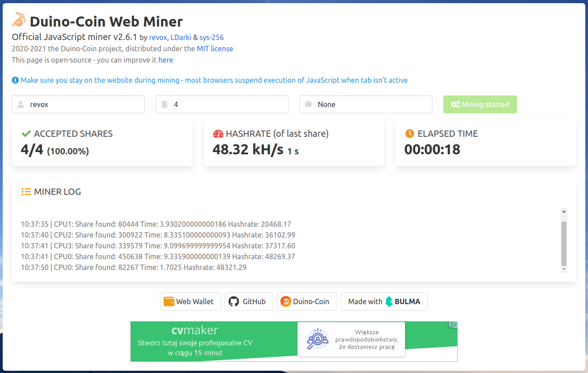Click the log line for CPU0 share 82267
The image size is (588, 373).
coord(134,267)
